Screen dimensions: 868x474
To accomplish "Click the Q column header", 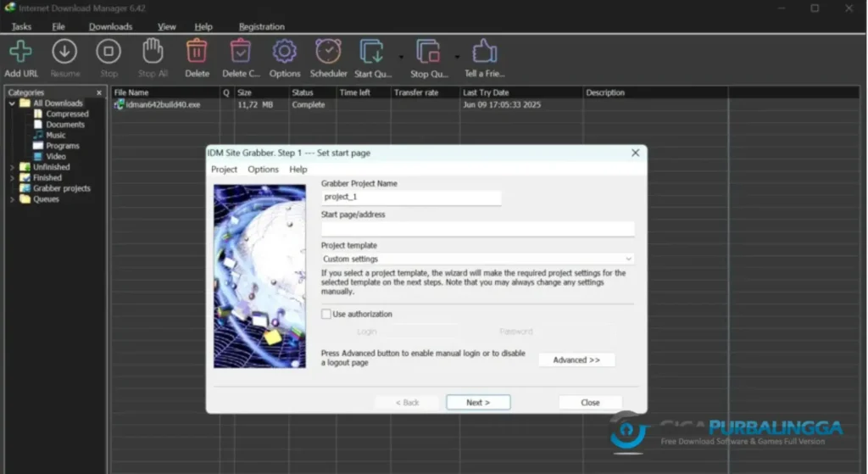I will [226, 92].
